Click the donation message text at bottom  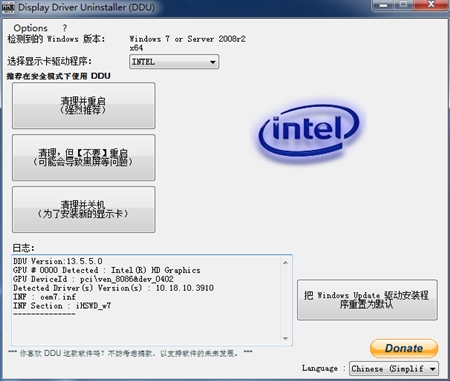[x=131, y=353]
